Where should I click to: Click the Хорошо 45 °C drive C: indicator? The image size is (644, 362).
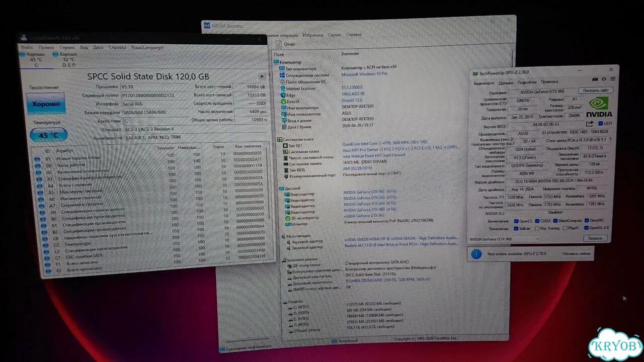(x=36, y=59)
